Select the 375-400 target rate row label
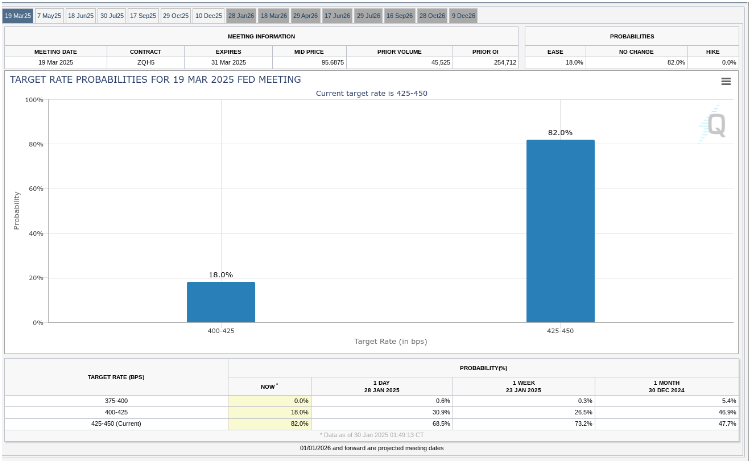749x462 pixels. point(116,400)
